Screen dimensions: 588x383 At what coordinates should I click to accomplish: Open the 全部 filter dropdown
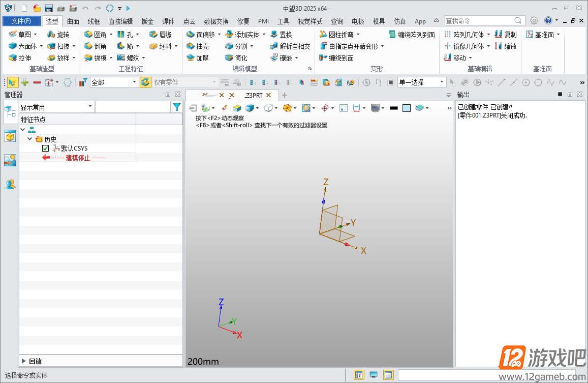pos(134,82)
